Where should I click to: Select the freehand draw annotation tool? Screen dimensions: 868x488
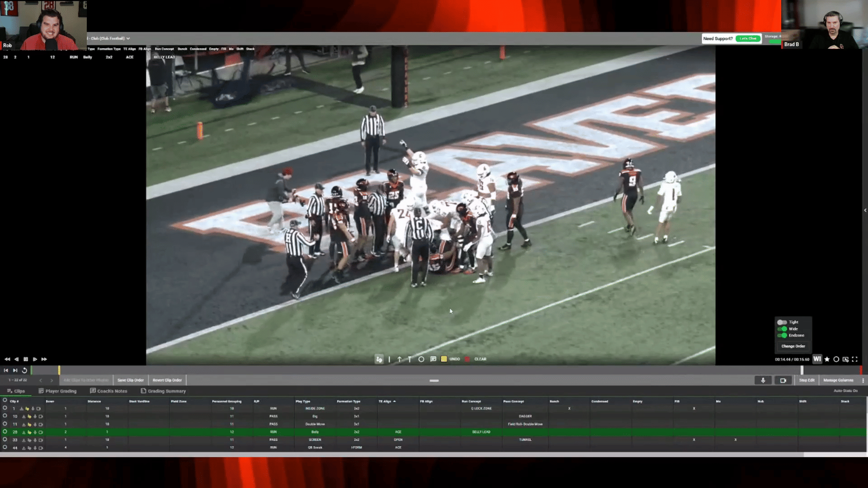click(x=379, y=359)
